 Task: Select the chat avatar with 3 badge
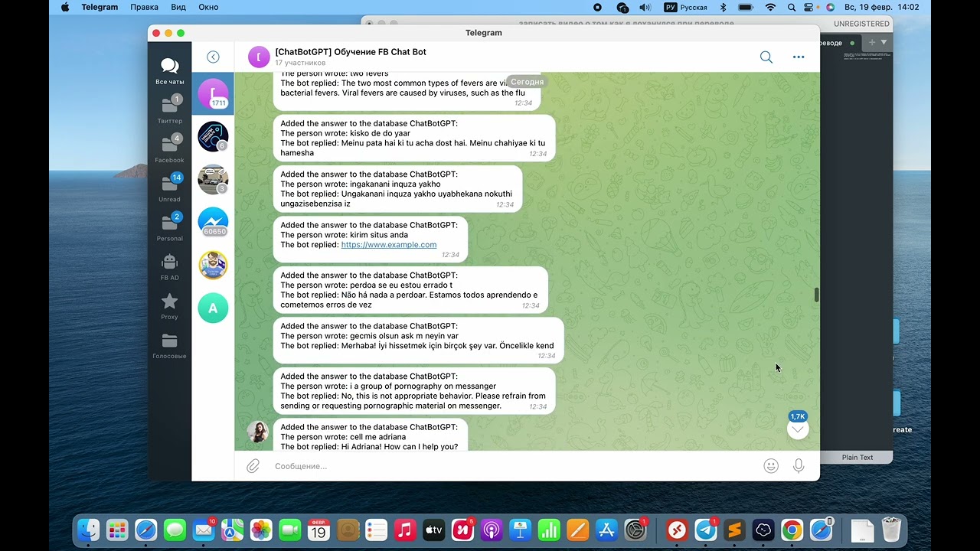213,179
